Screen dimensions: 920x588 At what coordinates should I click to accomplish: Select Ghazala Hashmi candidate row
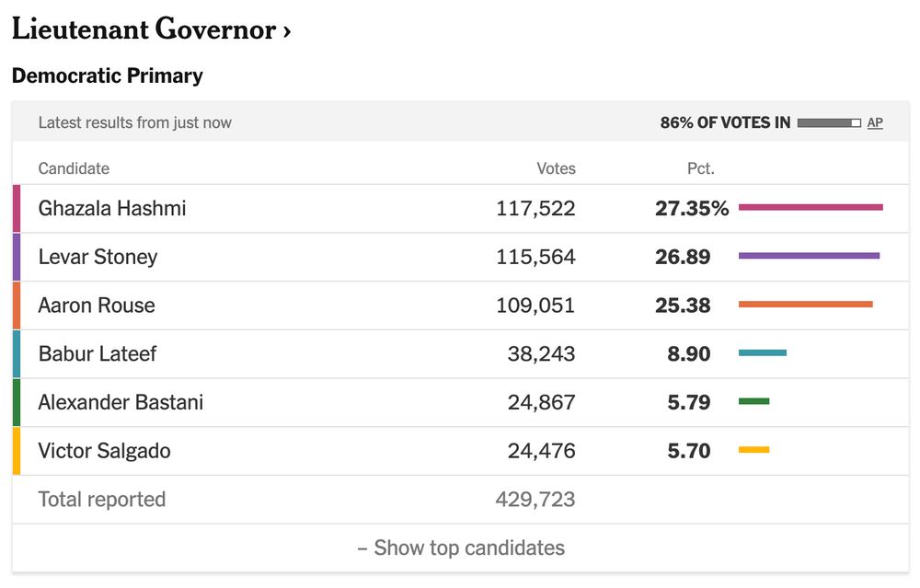click(x=461, y=208)
